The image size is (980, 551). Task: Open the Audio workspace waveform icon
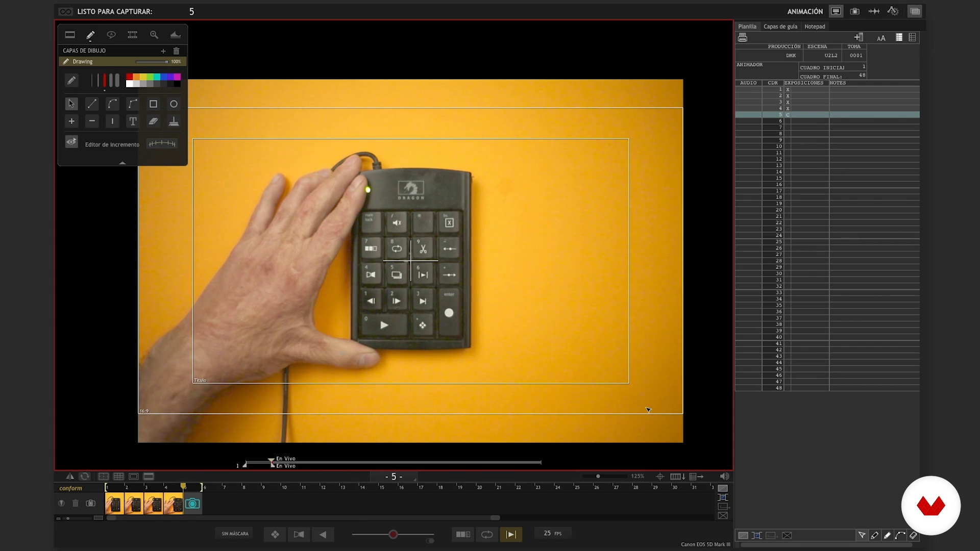pyautogui.click(x=874, y=11)
